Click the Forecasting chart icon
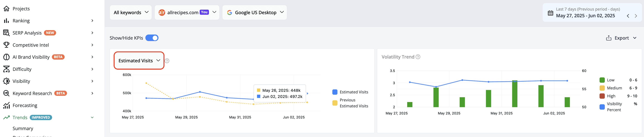Screen dimensions: 644x137 coord(7,105)
